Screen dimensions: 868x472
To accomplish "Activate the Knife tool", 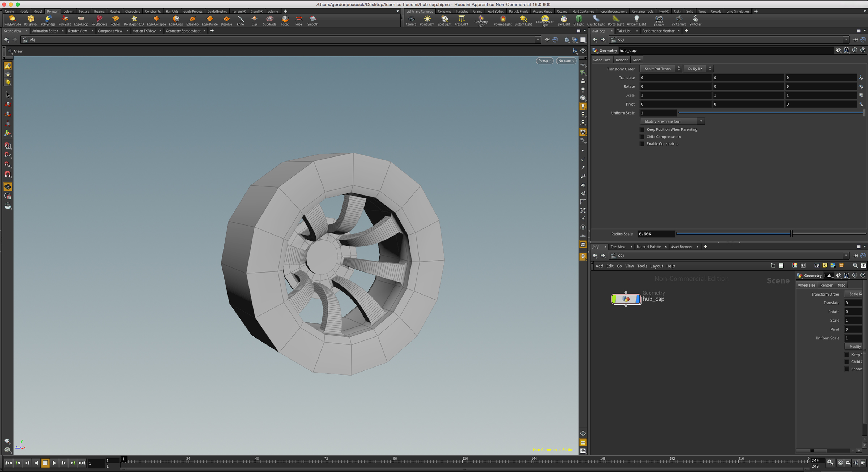I will (x=240, y=20).
